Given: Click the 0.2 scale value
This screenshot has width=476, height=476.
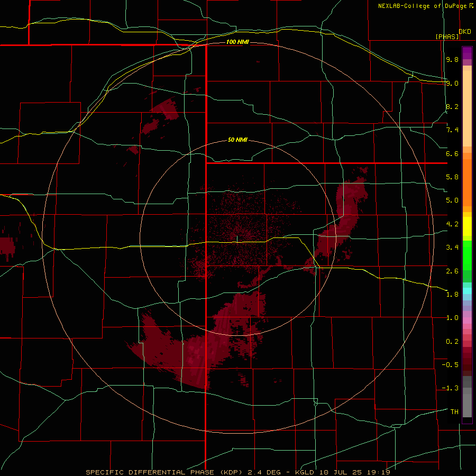Looking at the screenshot, I should [452, 342].
